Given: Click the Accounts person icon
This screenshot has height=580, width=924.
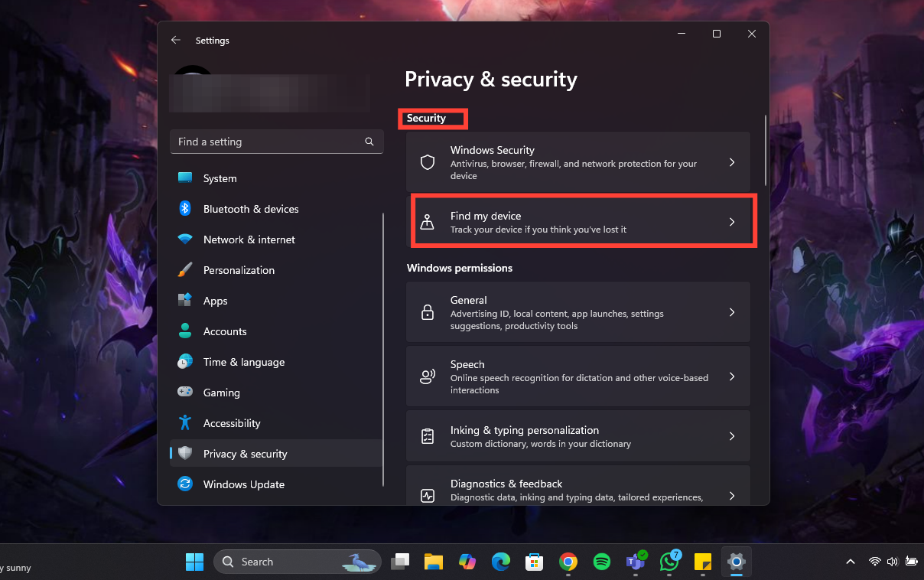Looking at the screenshot, I should coord(185,331).
